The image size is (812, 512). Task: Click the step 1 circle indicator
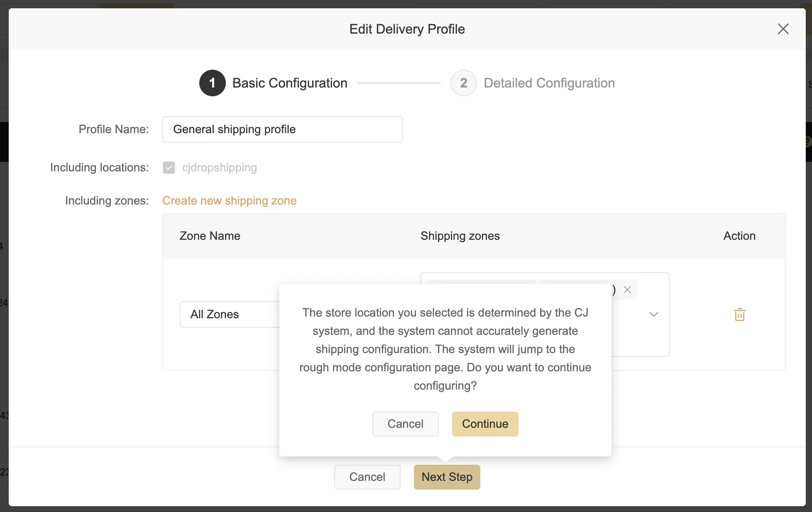212,83
